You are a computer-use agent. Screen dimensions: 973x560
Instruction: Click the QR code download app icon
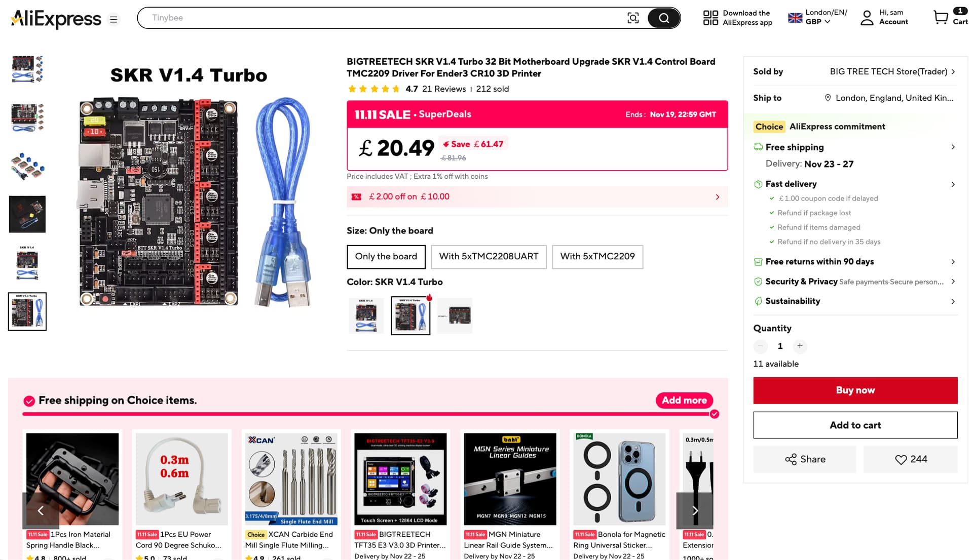[x=710, y=18]
